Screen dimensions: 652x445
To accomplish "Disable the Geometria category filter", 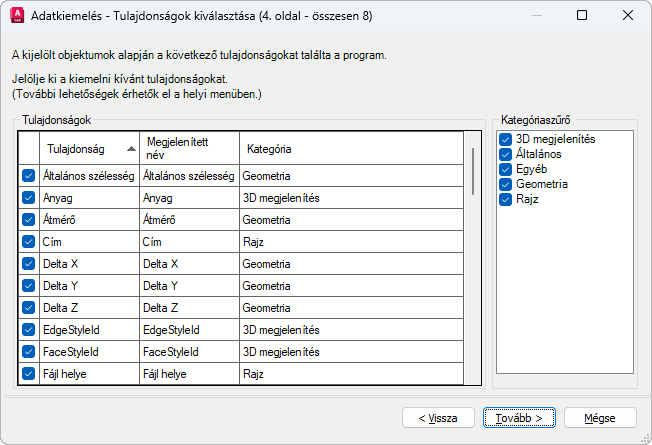I will 506,184.
